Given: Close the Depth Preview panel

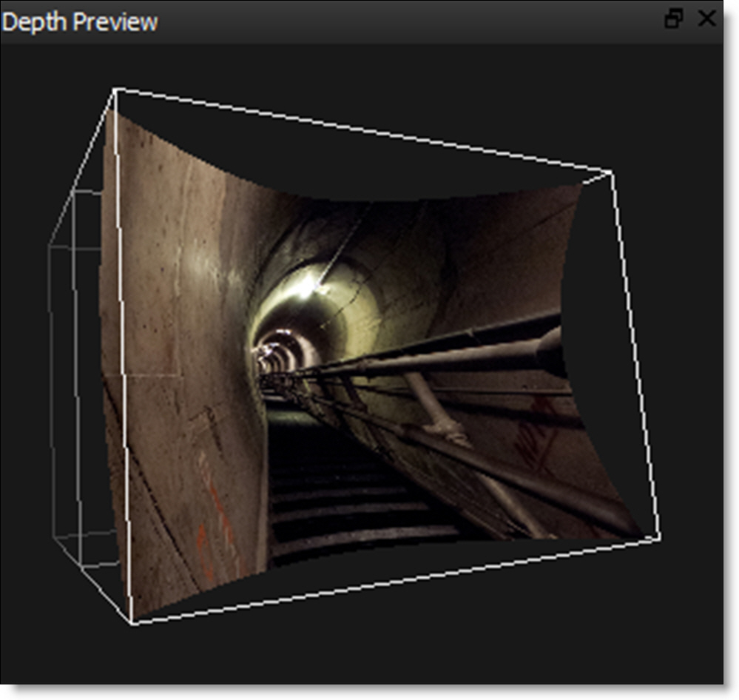Looking at the screenshot, I should pyautogui.click(x=707, y=19).
